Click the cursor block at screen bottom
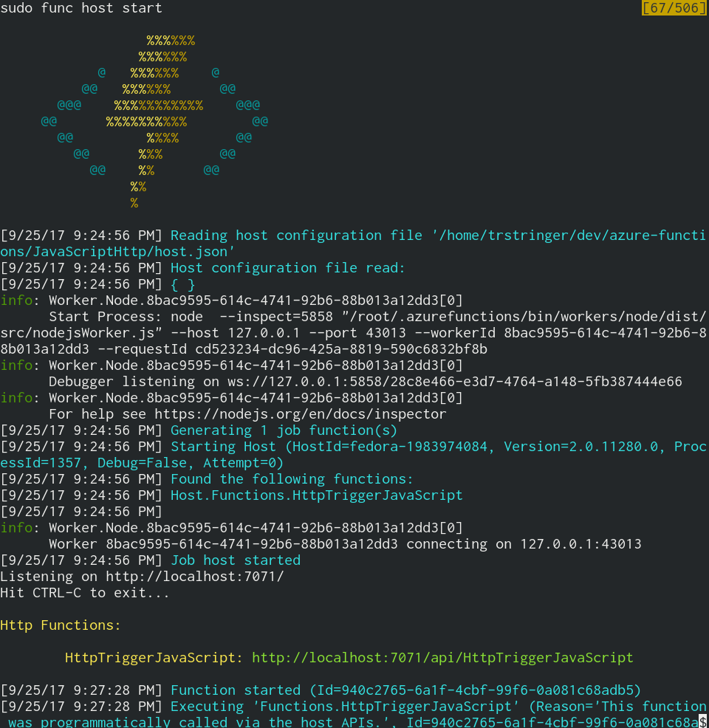 (703, 721)
